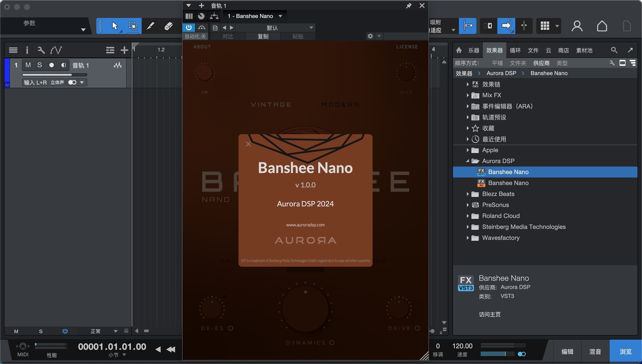Image resolution: width=642 pixels, height=364 pixels.
Task: Open the 默认 preset dropdown
Action: click(x=311, y=27)
